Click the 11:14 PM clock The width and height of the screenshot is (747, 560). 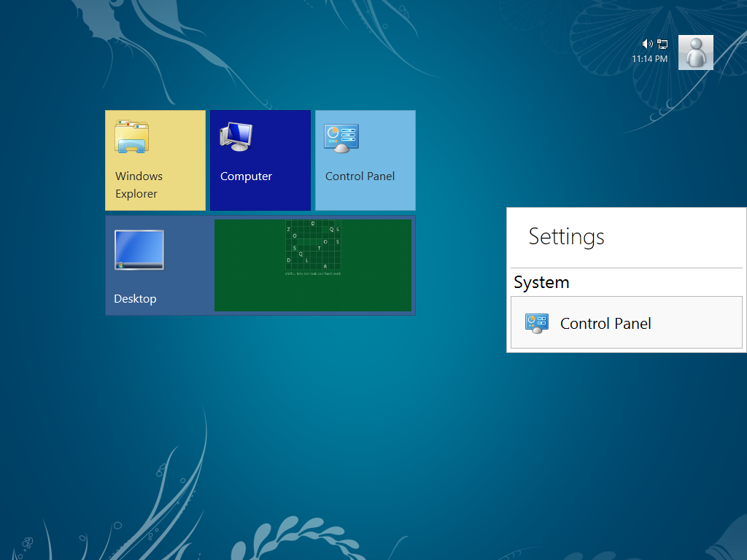649,59
